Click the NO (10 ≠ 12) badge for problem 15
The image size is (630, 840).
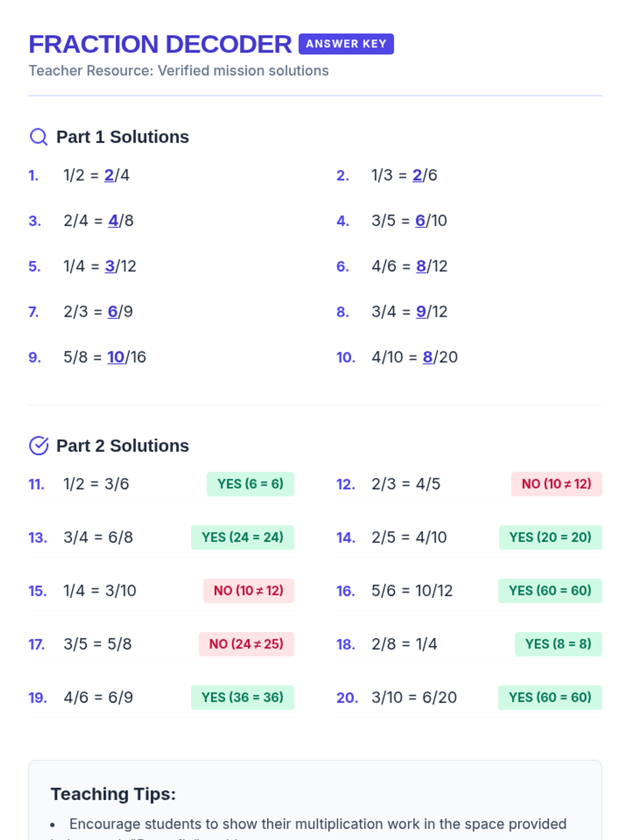[x=248, y=591]
